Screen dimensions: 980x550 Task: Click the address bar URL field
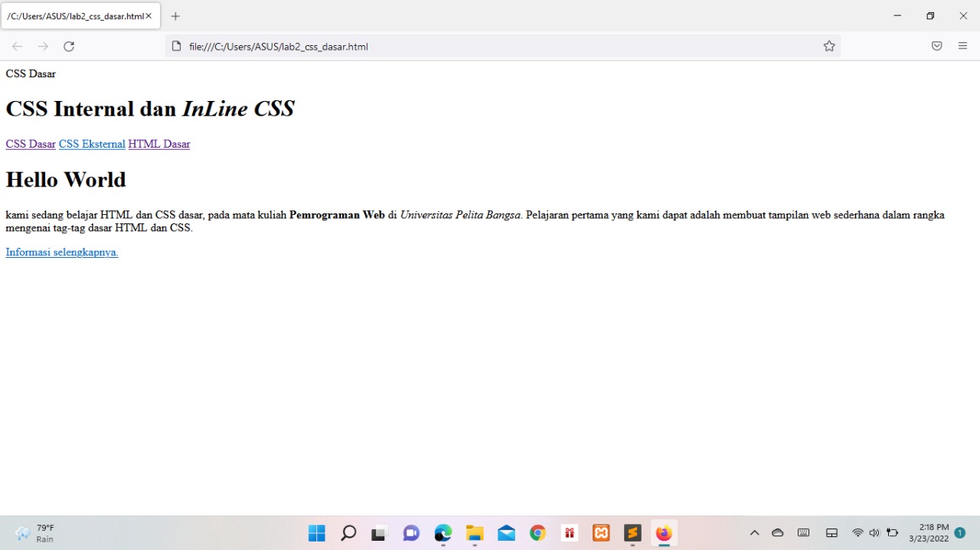501,47
